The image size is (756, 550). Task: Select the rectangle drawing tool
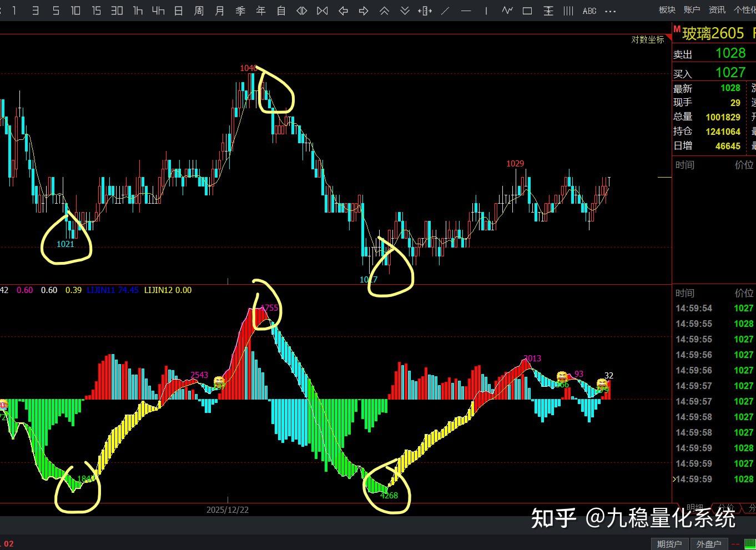pos(527,11)
